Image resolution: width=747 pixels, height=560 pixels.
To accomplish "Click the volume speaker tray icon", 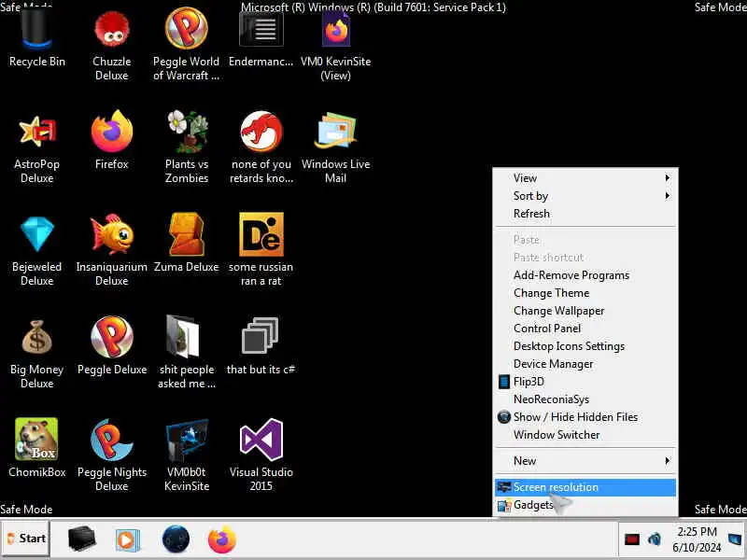I will [x=655, y=539].
